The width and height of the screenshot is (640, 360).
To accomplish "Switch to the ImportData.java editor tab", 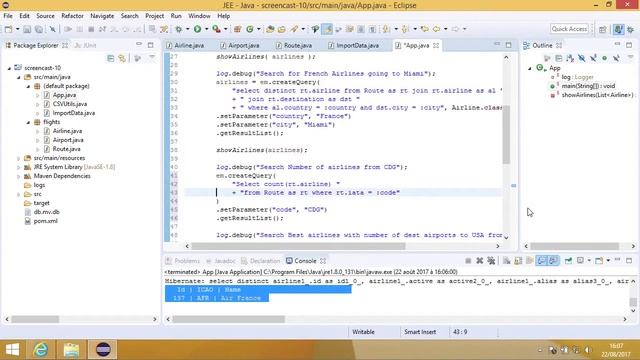I will tap(358, 45).
